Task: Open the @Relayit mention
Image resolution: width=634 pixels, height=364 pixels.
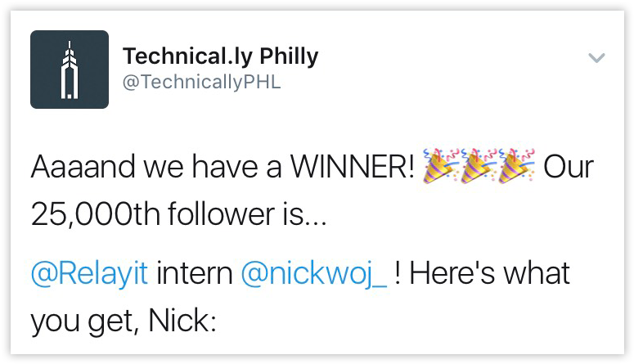Action: point(89,273)
